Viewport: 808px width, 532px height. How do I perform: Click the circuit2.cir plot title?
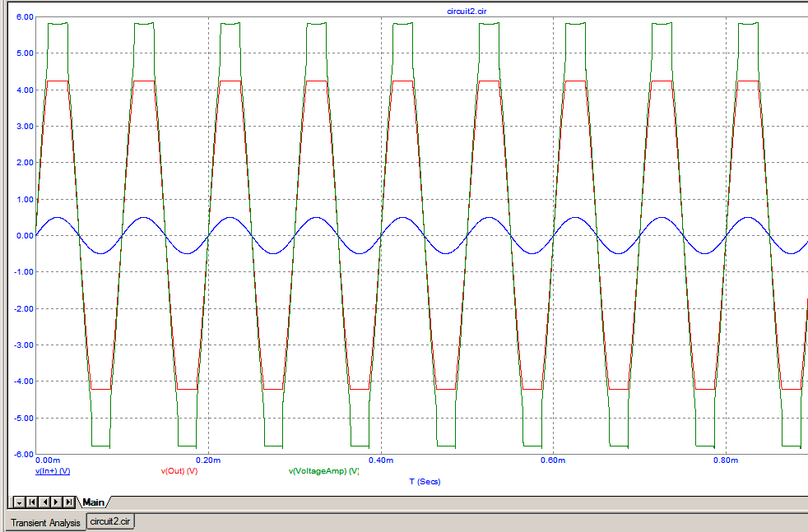click(x=467, y=11)
